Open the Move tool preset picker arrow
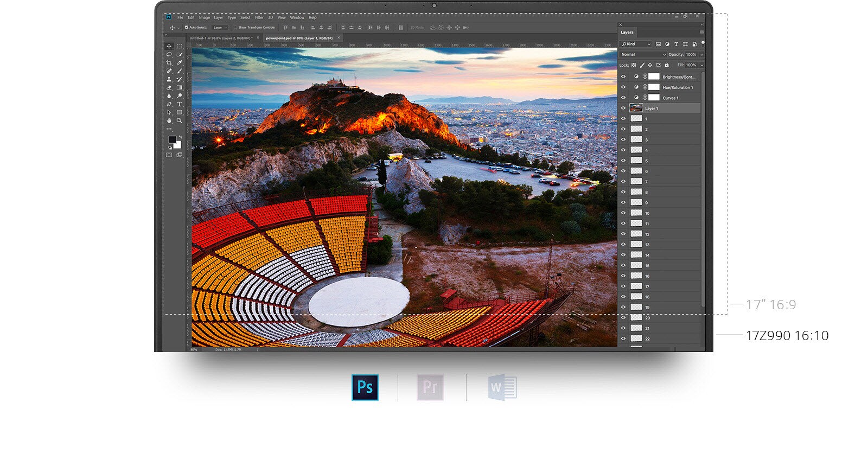The image size is (868, 454). (178, 28)
